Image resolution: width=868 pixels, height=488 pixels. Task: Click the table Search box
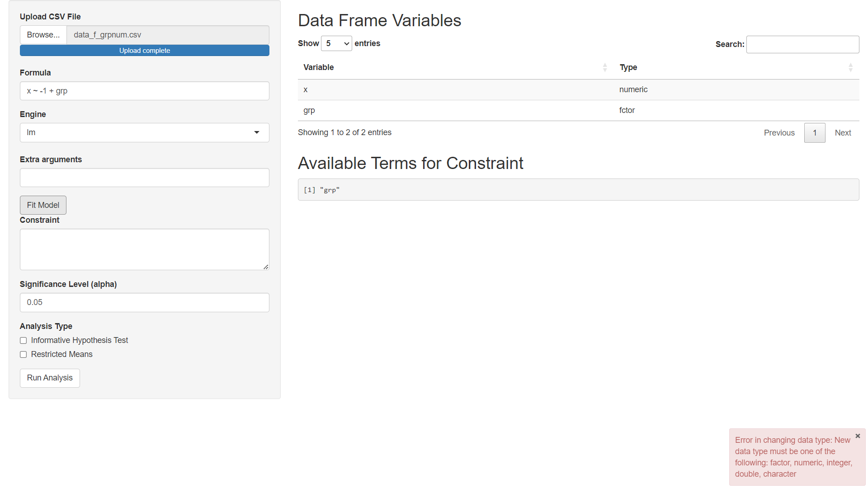click(802, 44)
